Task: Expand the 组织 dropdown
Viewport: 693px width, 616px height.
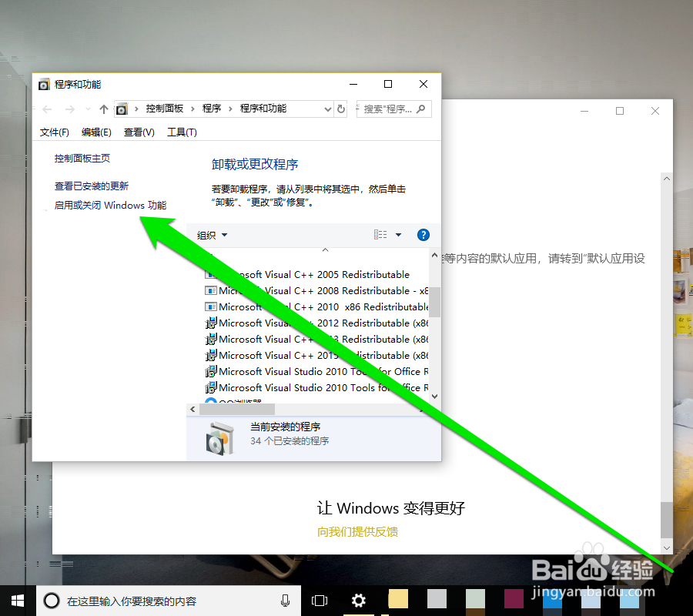Action: click(213, 235)
